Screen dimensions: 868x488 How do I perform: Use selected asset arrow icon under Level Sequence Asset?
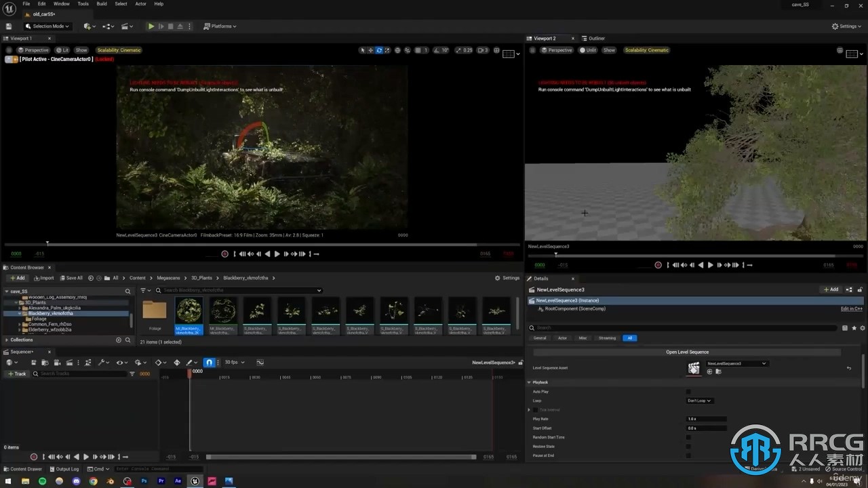click(x=710, y=371)
